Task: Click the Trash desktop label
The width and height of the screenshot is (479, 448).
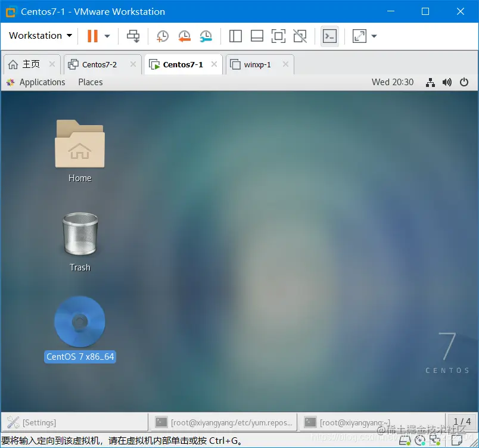Action: 80,267
